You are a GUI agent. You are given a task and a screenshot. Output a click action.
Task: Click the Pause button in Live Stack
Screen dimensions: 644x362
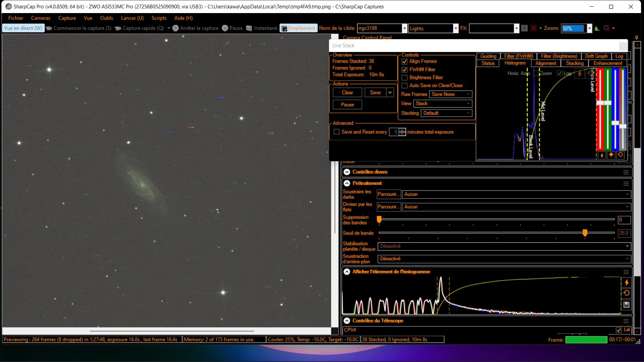[x=347, y=105]
